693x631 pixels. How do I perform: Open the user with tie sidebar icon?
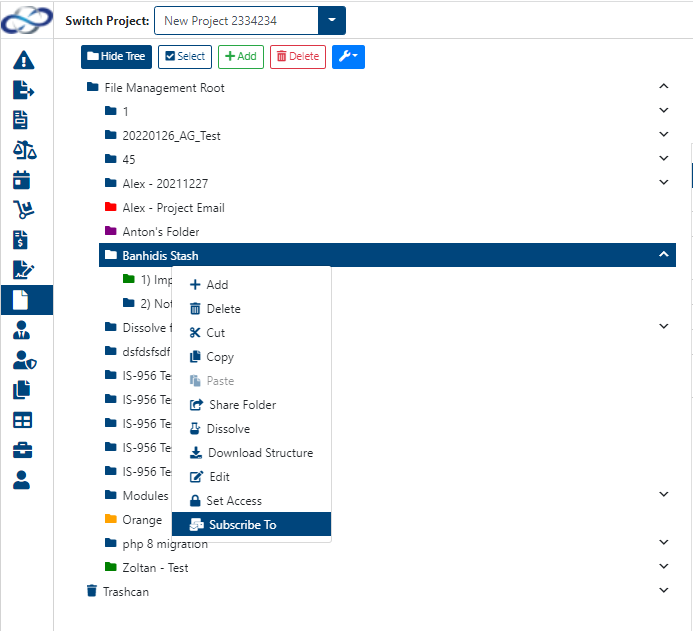click(21, 330)
